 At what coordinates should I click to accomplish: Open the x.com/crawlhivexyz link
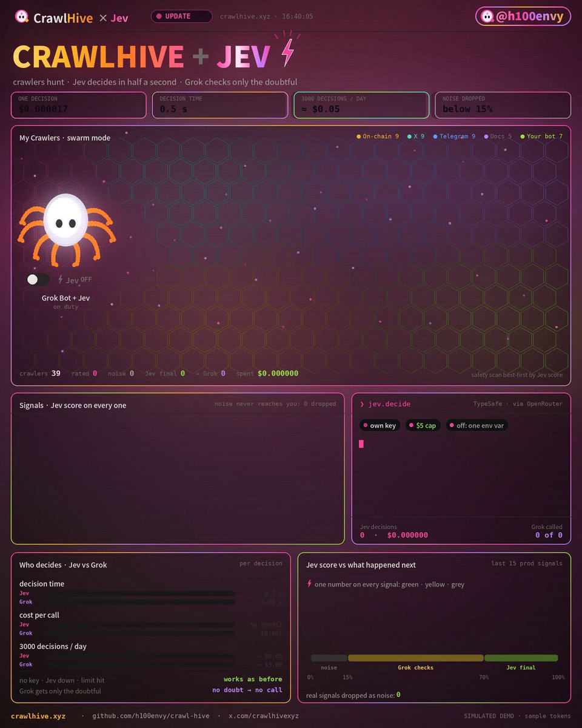pos(263,716)
